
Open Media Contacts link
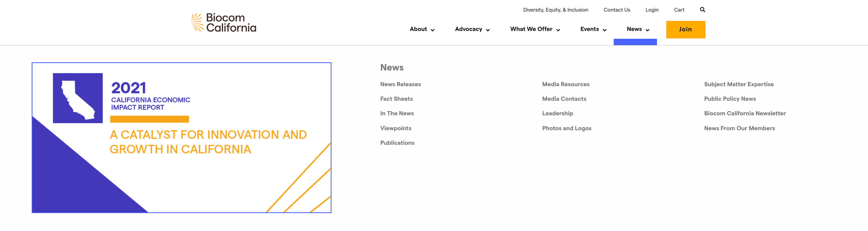point(564,99)
